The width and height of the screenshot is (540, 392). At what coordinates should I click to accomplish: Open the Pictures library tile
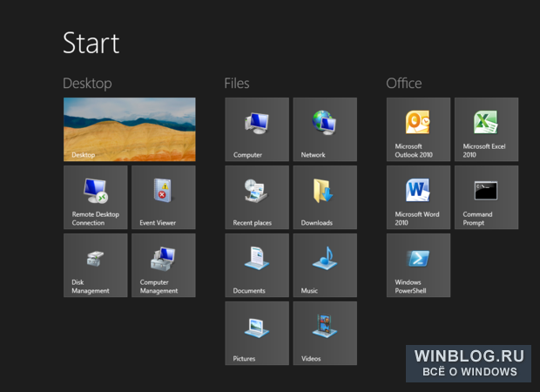[x=257, y=333]
